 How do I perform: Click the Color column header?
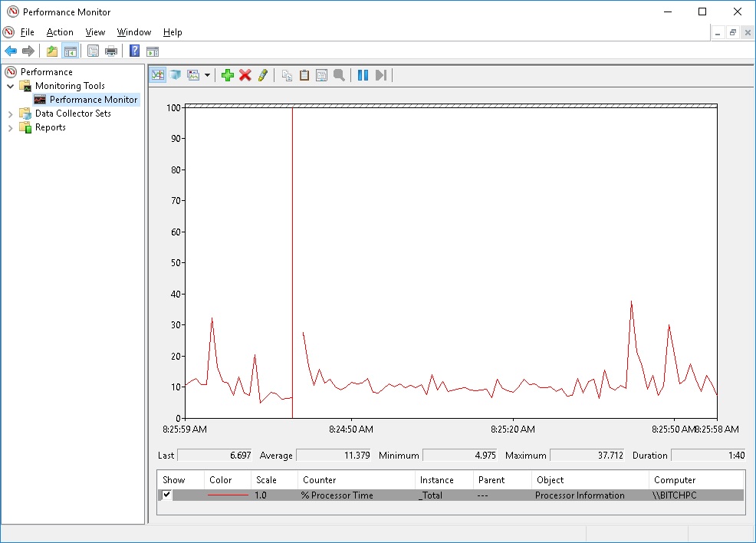(x=228, y=480)
